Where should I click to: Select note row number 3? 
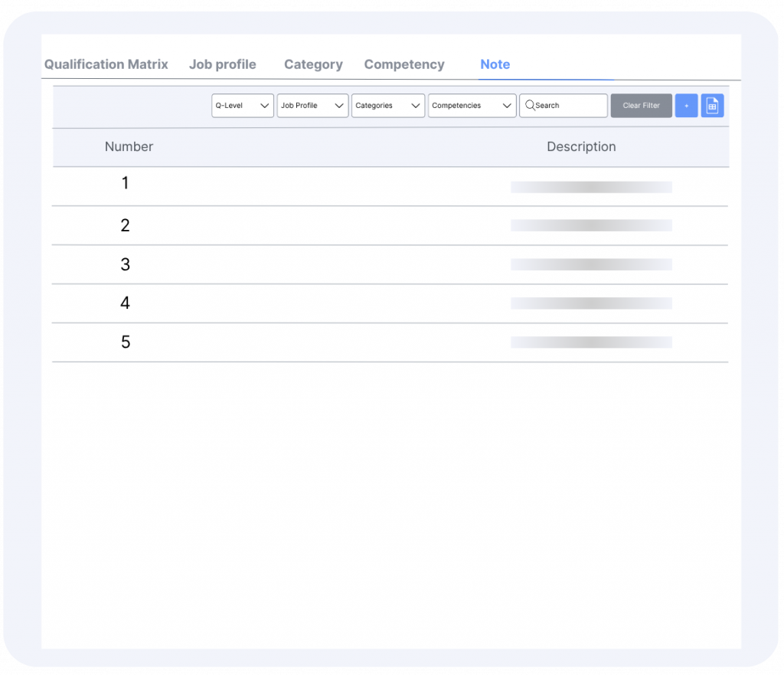point(126,264)
